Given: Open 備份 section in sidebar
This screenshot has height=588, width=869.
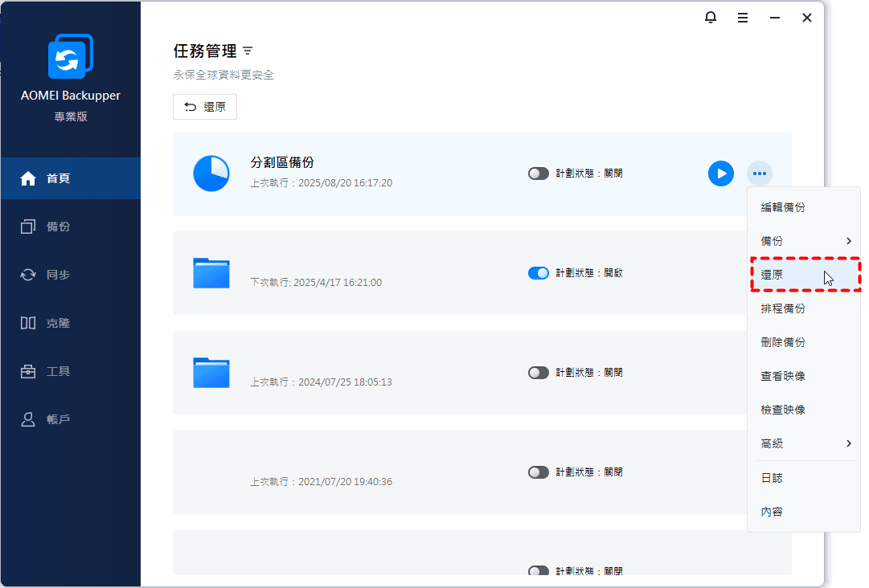Looking at the screenshot, I should (x=71, y=227).
